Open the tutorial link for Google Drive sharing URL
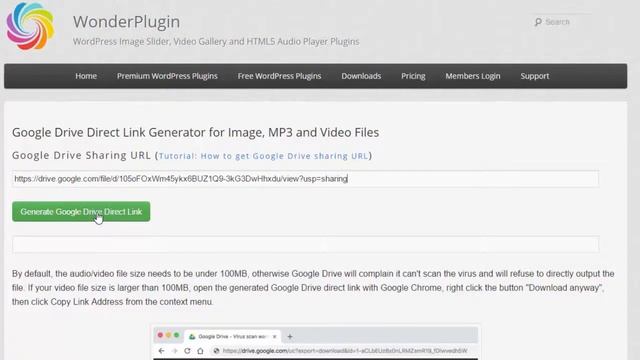Viewport: 640px width, 360px height. [263, 156]
